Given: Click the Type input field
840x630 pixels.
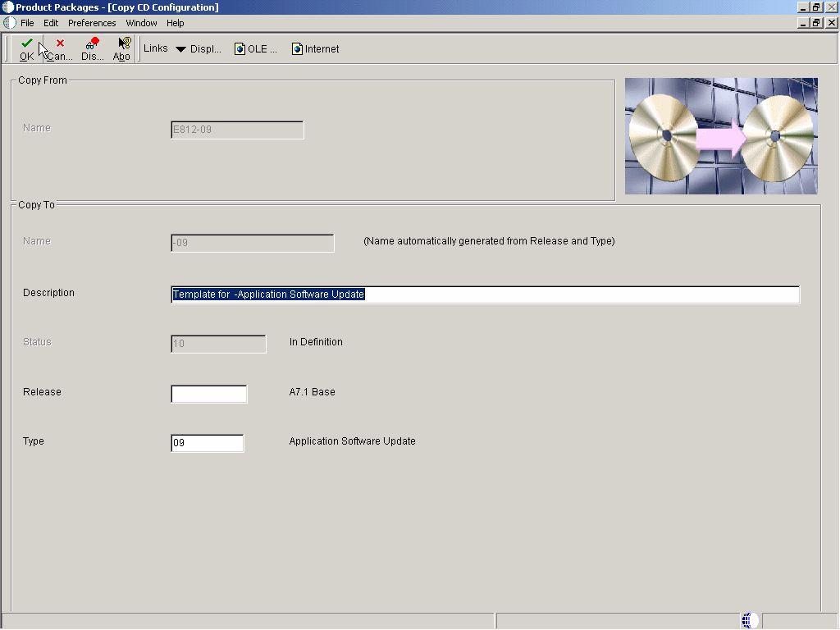Looking at the screenshot, I should click(208, 443).
